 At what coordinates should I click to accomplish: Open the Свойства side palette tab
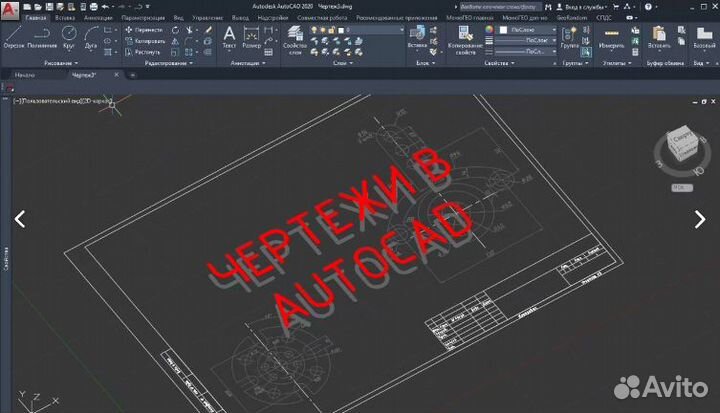click(6, 259)
